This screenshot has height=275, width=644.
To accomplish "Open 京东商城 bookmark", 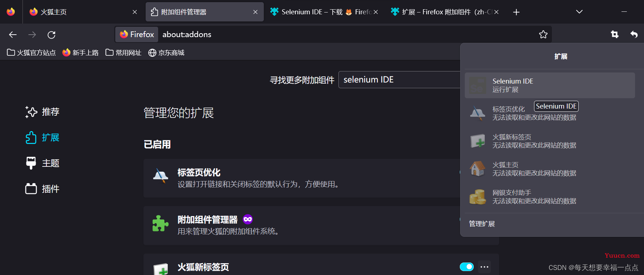I will 166,52.
